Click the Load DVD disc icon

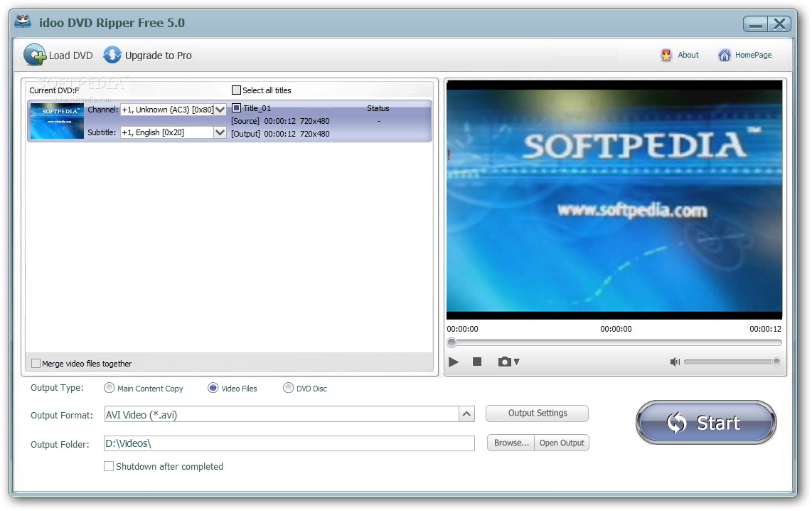point(35,56)
